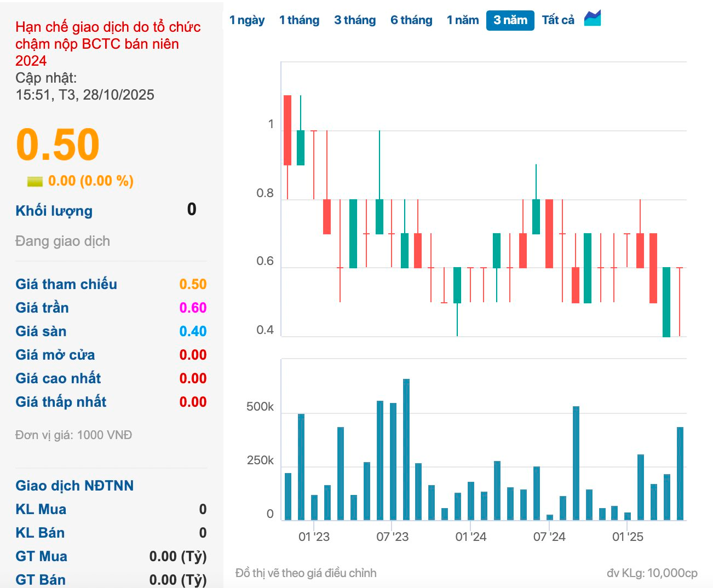The image size is (713, 588).
Task: Click the first red candlestick on chart
Action: tap(287, 130)
